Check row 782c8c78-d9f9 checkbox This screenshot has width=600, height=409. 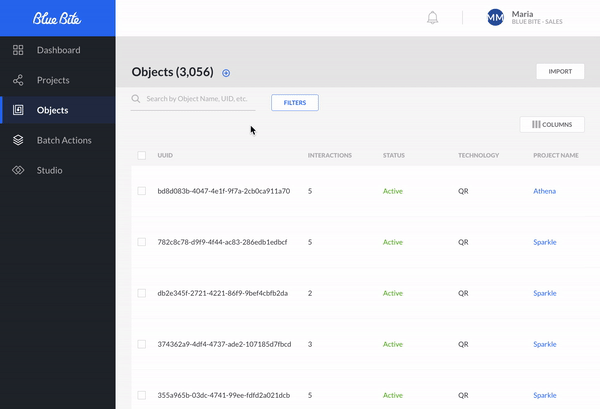click(x=142, y=242)
